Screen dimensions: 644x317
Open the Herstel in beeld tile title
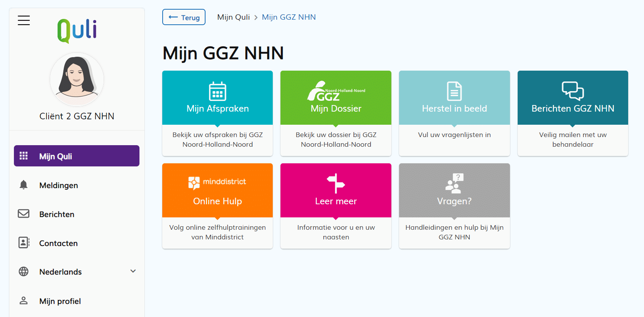point(454,108)
